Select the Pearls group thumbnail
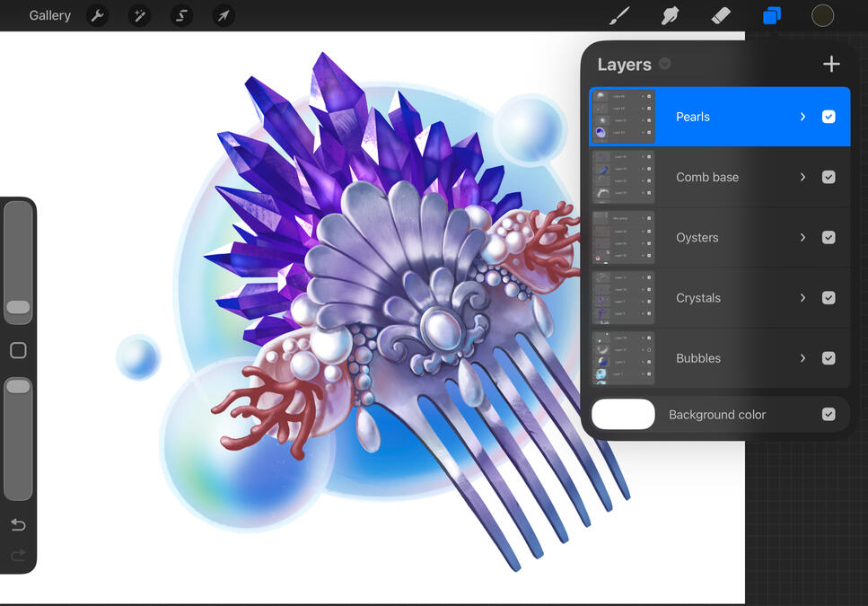The width and height of the screenshot is (868, 606). coord(623,117)
